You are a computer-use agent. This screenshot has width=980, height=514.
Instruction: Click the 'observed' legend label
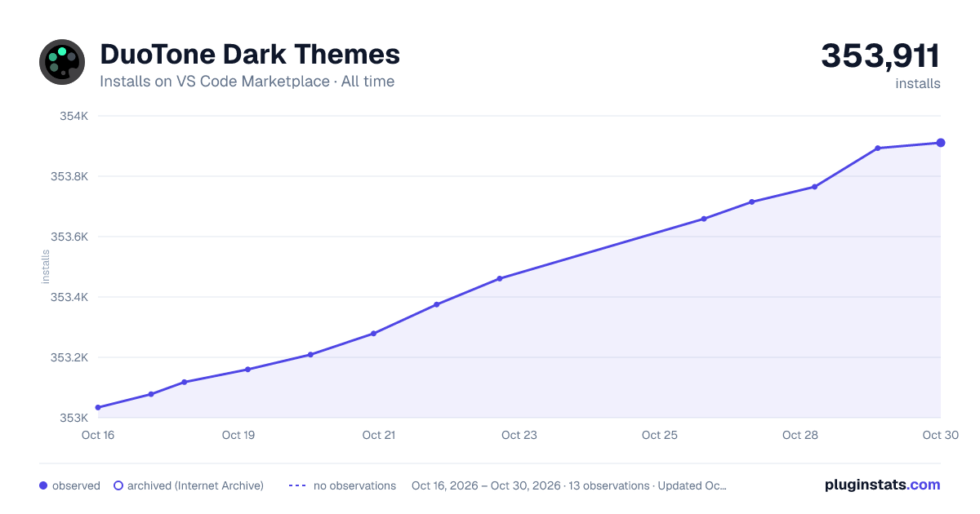tap(76, 485)
